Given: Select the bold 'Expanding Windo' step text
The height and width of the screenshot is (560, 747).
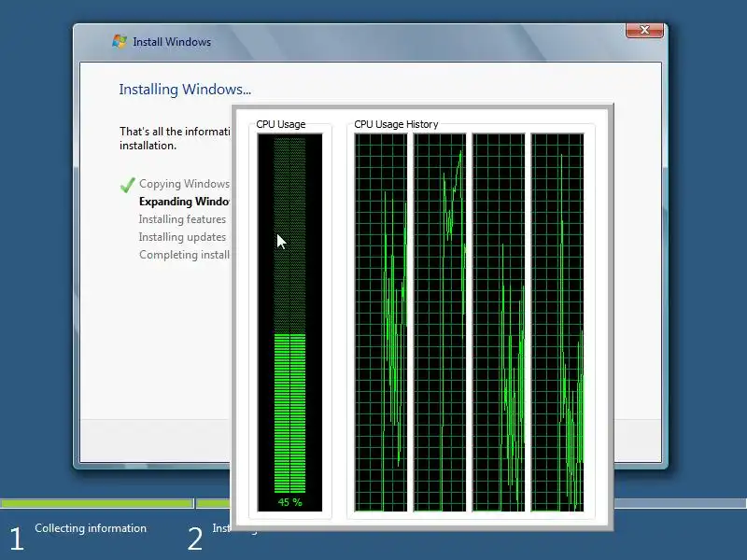Looking at the screenshot, I should coord(184,202).
